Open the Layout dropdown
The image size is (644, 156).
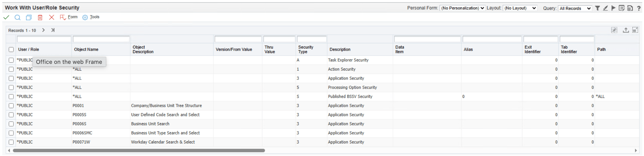520,8
